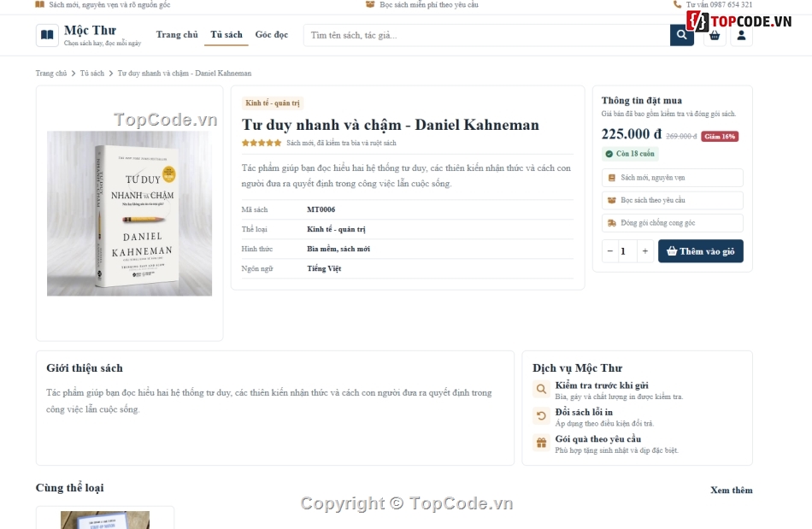Image resolution: width=812 pixels, height=529 pixels.
Task: Click Tư vấn 0987 654 321 text
Action: 720,4
